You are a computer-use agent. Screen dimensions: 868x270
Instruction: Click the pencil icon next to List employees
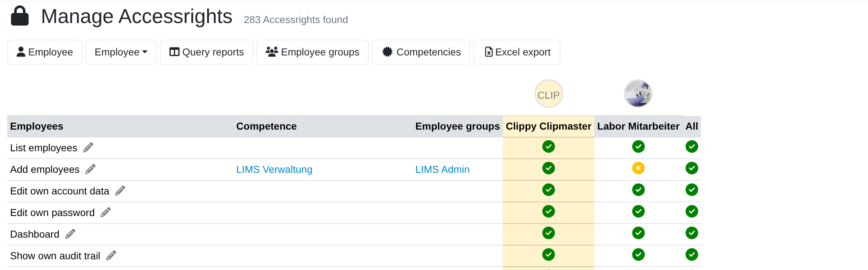[88, 148]
